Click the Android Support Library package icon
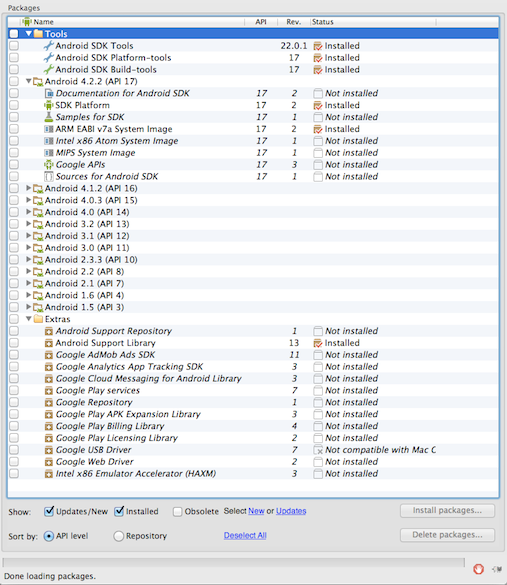 [48, 343]
